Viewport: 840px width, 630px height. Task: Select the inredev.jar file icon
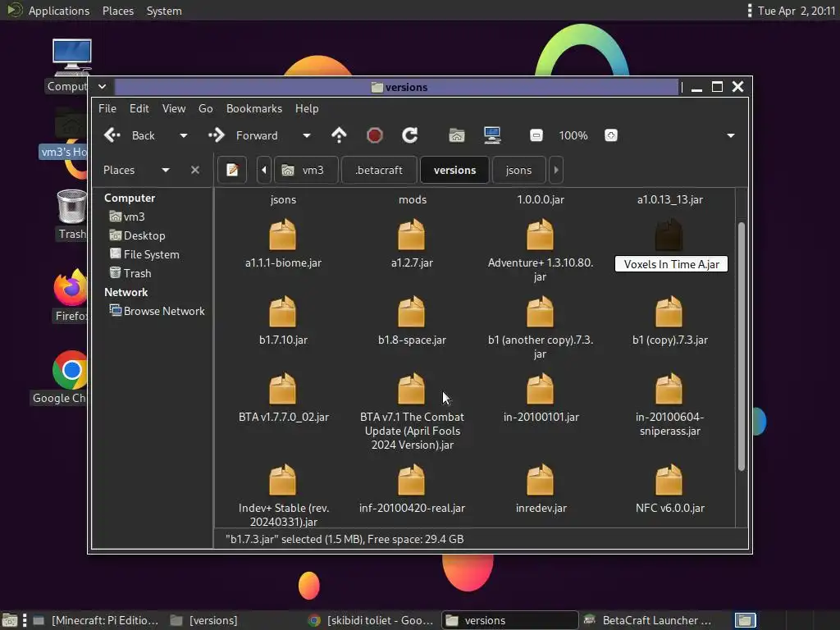(540, 480)
